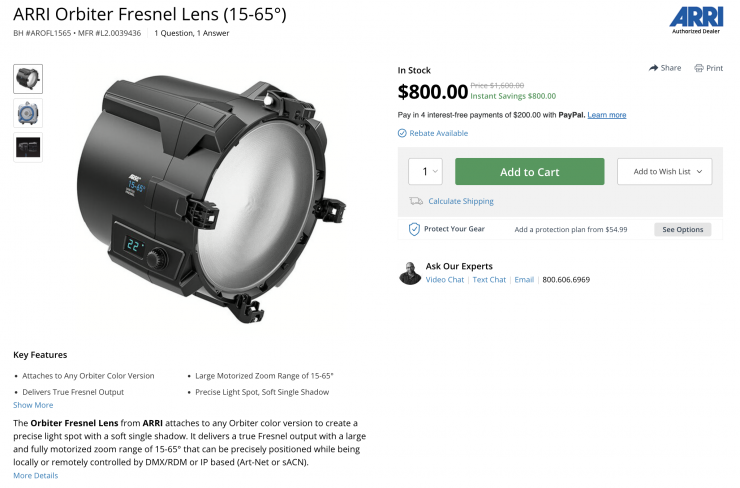The width and height of the screenshot is (740, 488).
Task: Expand Show More key features
Action: coord(33,405)
